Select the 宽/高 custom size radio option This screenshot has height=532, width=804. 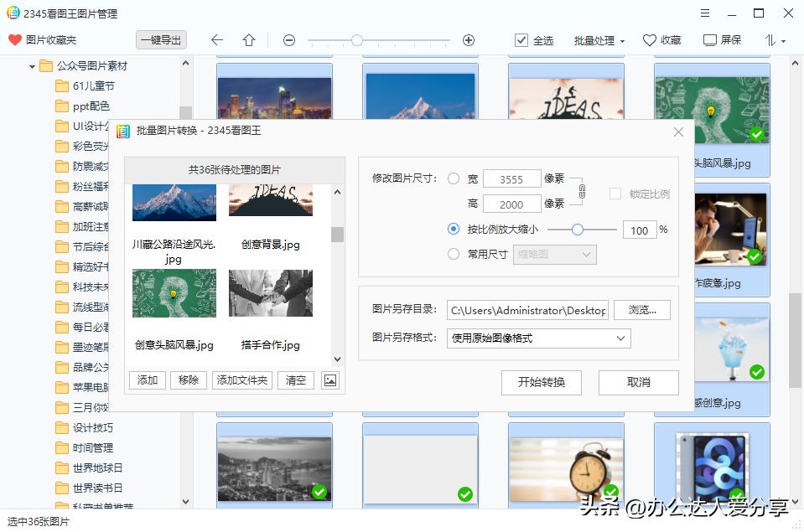click(x=454, y=178)
